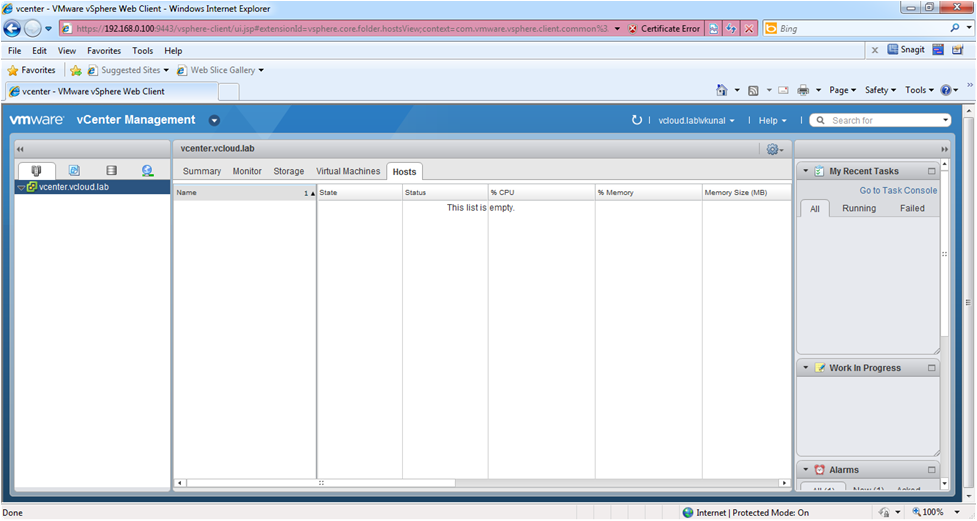Switch to the Storage tab
977x521 pixels.
tap(288, 171)
